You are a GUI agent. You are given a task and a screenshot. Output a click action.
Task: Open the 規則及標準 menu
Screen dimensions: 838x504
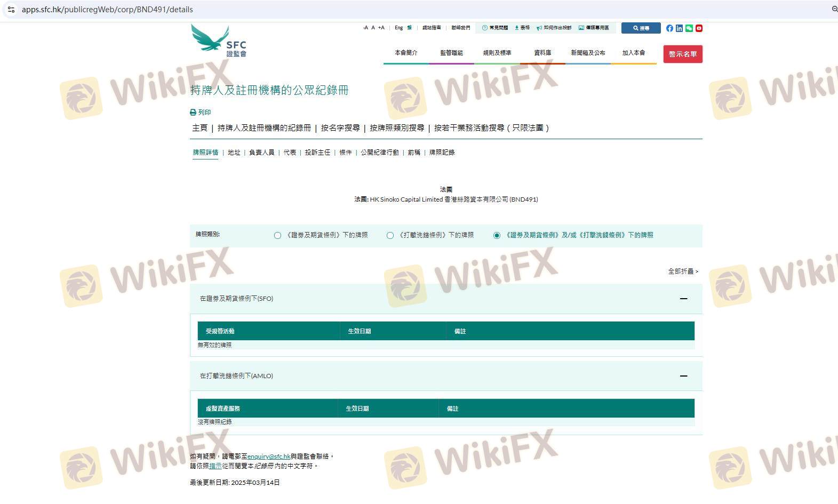pyautogui.click(x=497, y=53)
